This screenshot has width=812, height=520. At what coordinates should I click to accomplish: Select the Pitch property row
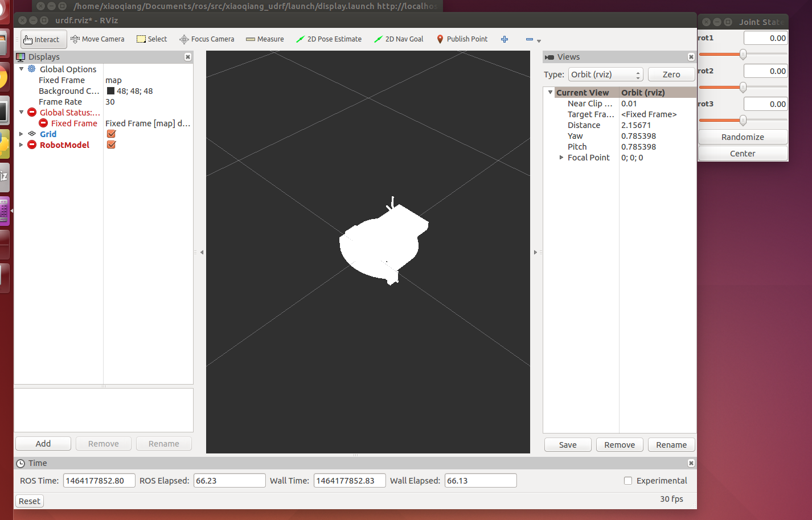(620, 147)
